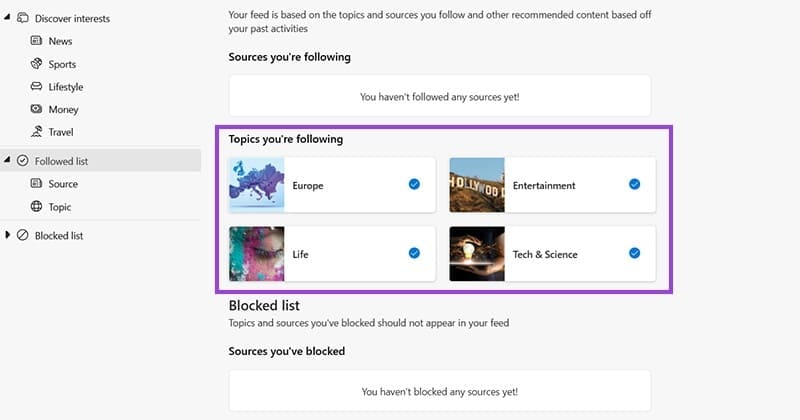Click the Blocked list circle-slash icon
The height and width of the screenshot is (420, 800).
point(23,235)
